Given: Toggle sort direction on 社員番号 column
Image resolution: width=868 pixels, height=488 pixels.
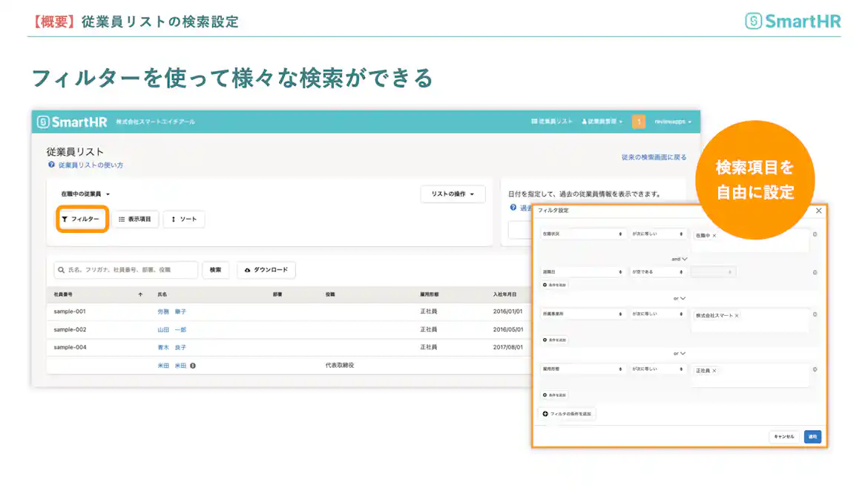Looking at the screenshot, I should point(140,293).
